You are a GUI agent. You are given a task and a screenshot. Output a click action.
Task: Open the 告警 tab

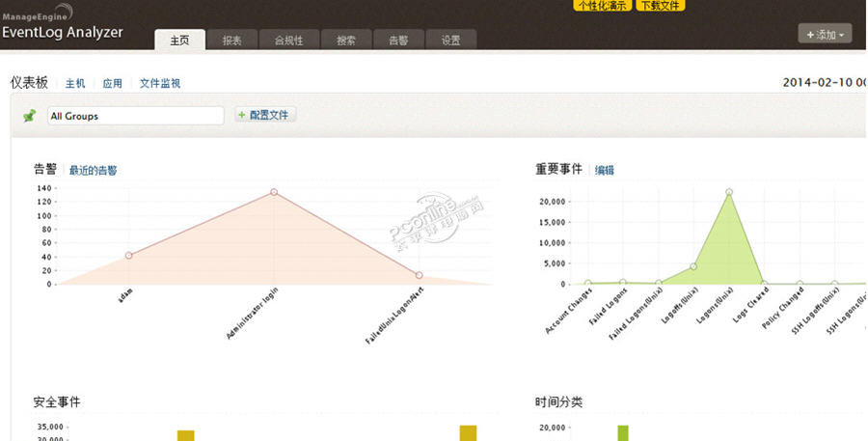(398, 41)
